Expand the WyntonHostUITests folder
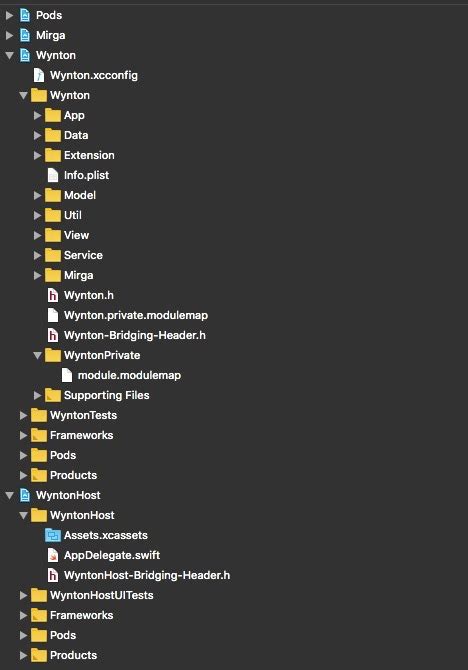 tap(23, 595)
